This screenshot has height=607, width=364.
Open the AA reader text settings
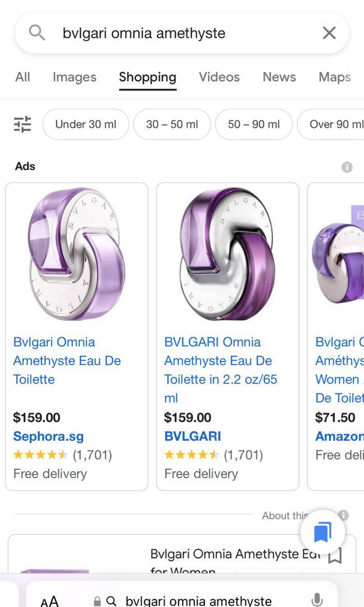click(x=49, y=601)
